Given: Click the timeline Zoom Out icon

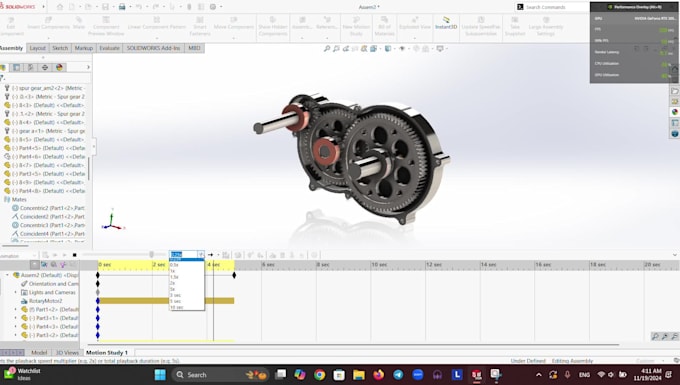Looking at the screenshot, I should 674,336.
